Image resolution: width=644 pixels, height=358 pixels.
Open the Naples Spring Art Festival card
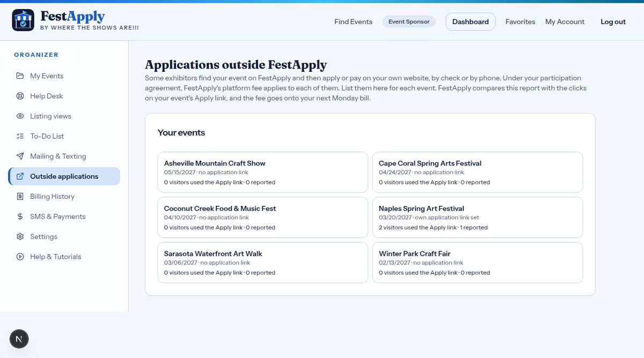point(478,218)
